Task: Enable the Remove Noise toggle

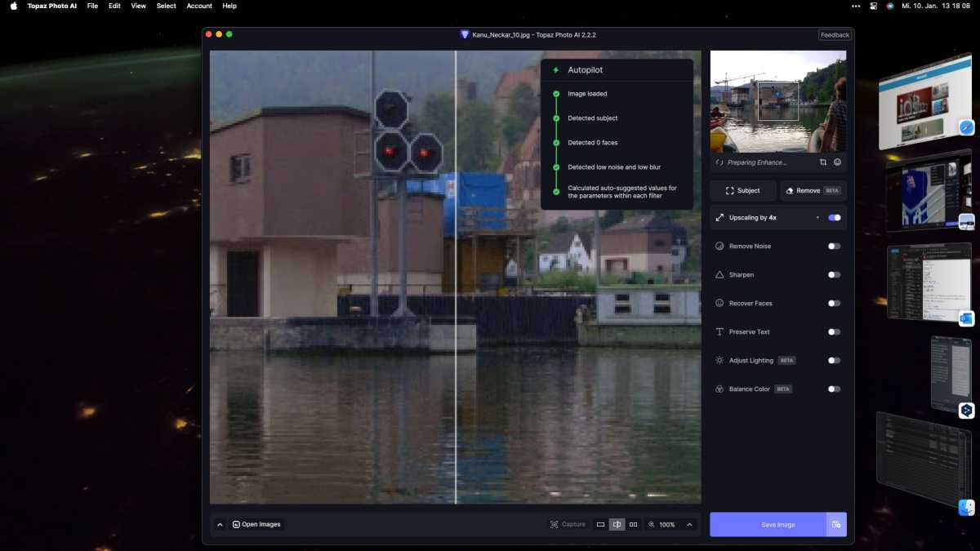Action: click(834, 246)
